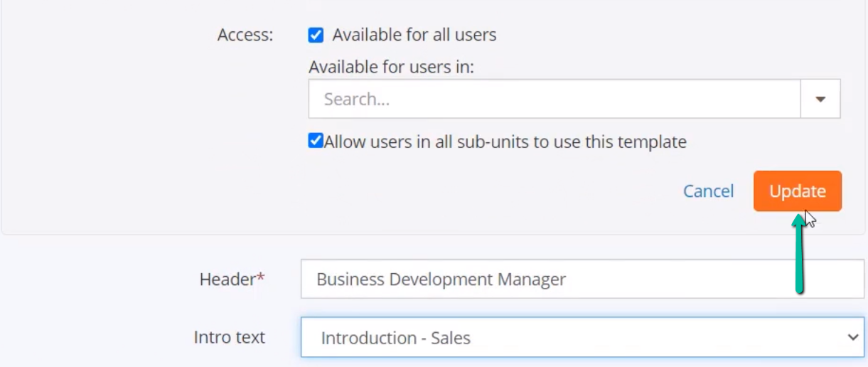Click the 'Available for users in:' caption
The image size is (868, 367).
click(392, 68)
